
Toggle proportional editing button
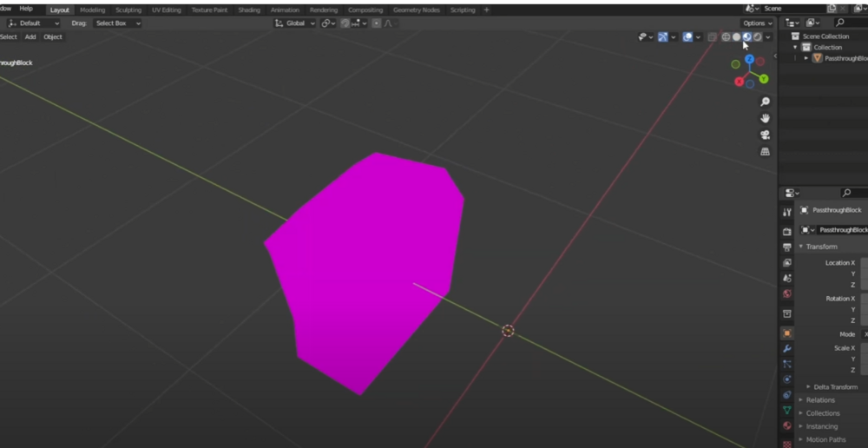point(378,23)
